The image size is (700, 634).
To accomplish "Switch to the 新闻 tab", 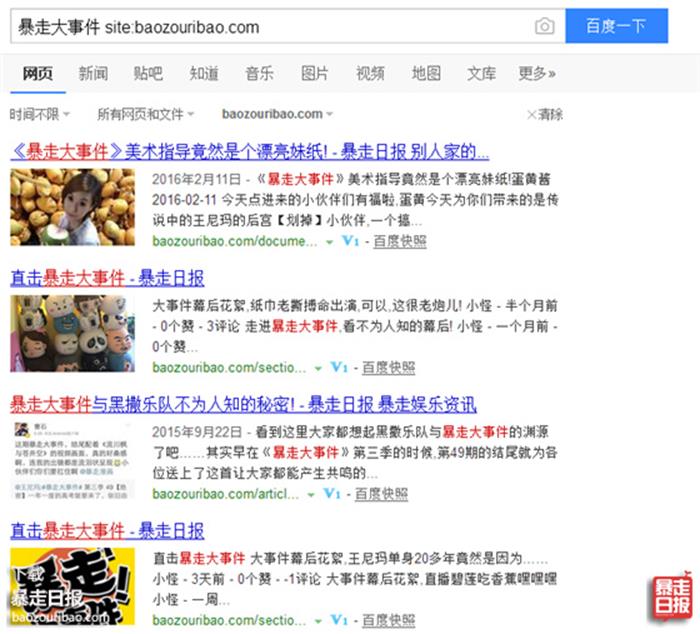I will (x=93, y=73).
